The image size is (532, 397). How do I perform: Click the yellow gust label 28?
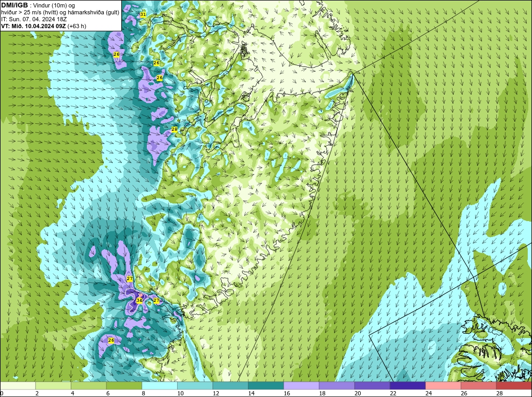tap(174, 129)
